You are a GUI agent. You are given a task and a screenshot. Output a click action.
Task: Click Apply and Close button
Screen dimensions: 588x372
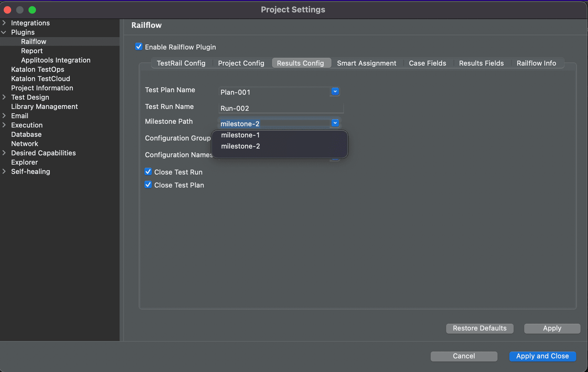542,356
